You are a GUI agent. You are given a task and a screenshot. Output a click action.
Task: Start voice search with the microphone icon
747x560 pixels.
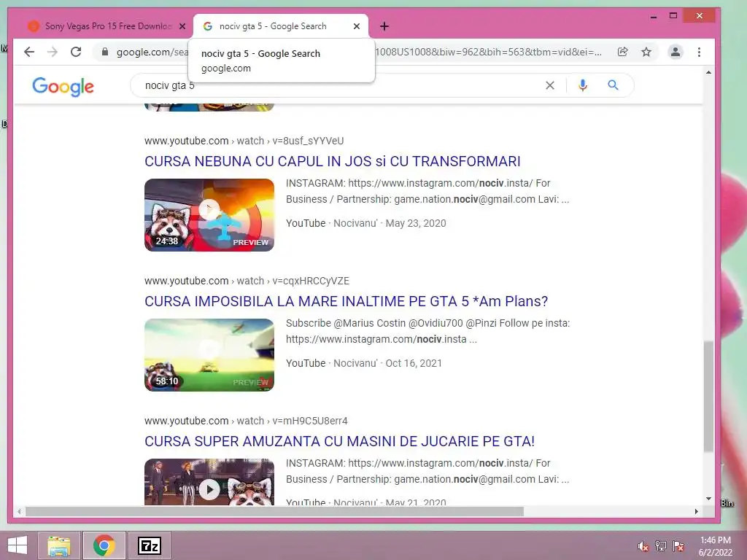pos(583,85)
